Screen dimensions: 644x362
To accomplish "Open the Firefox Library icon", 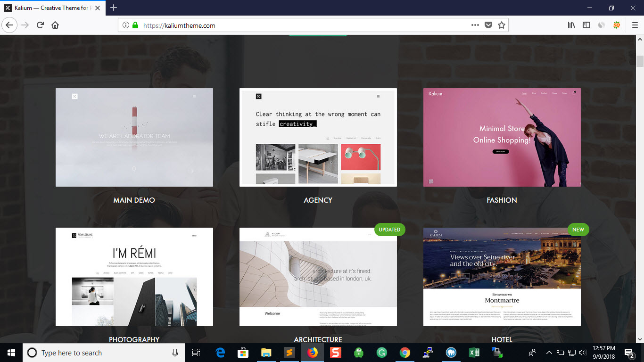I will tap(571, 25).
